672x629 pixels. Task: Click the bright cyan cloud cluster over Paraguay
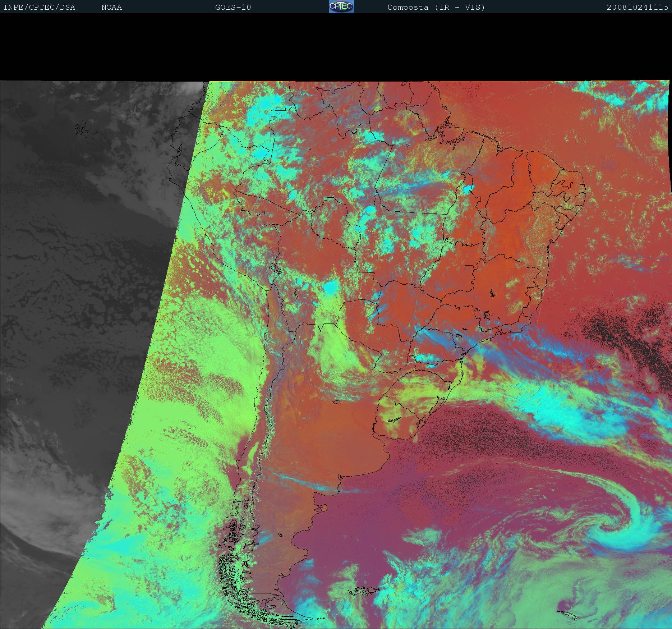click(330, 287)
